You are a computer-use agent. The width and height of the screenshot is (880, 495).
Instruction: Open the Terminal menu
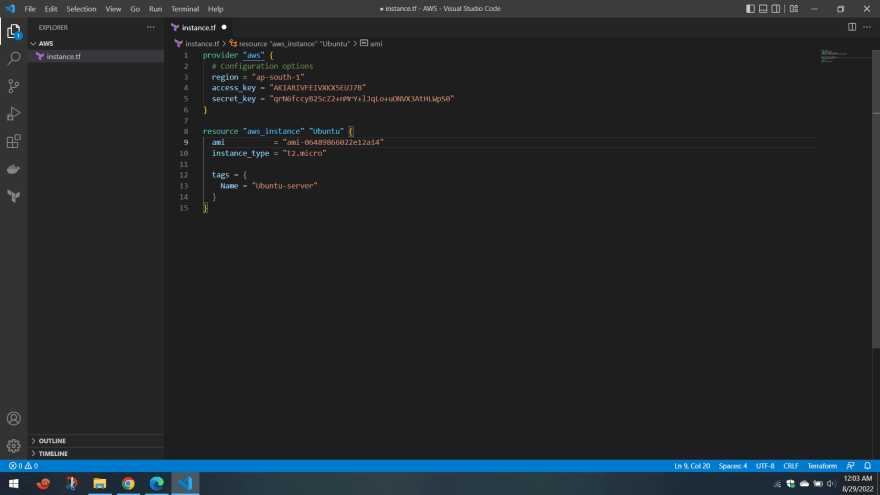coord(185,8)
